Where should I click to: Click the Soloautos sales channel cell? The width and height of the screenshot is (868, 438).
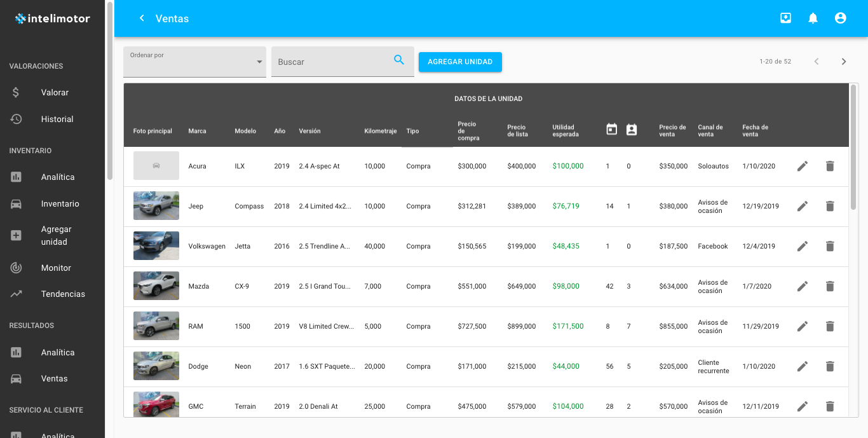click(713, 166)
